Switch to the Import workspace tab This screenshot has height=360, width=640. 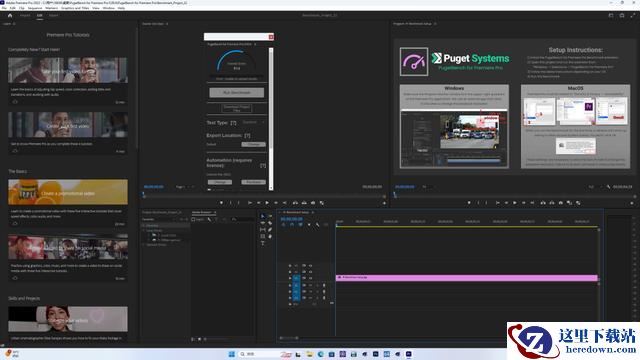point(25,16)
